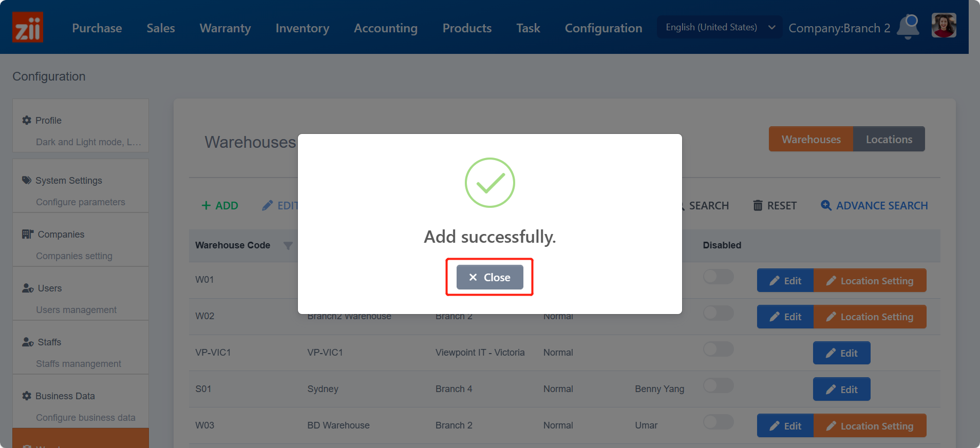Open the user avatar profile picture
Image resolution: width=980 pixels, height=448 pixels.
944,25
